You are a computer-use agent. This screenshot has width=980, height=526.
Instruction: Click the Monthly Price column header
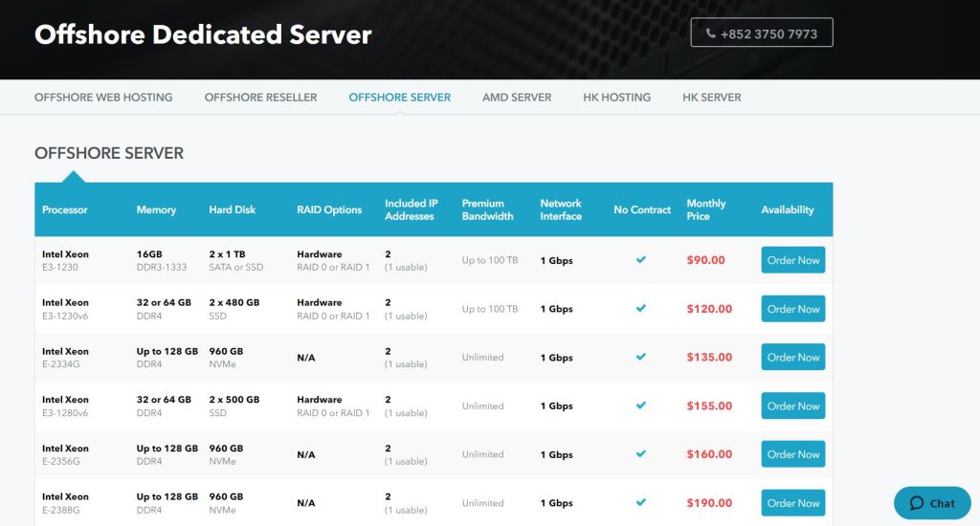(x=706, y=209)
